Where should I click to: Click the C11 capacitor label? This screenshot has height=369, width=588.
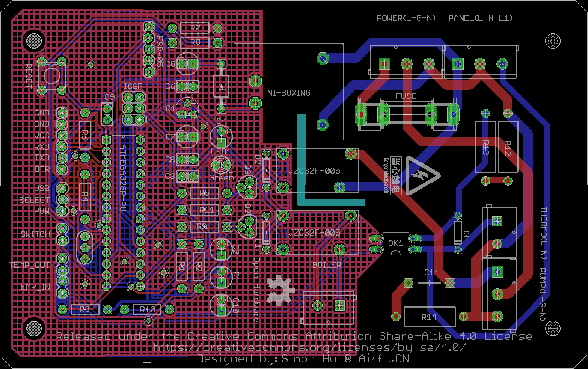tap(431, 272)
